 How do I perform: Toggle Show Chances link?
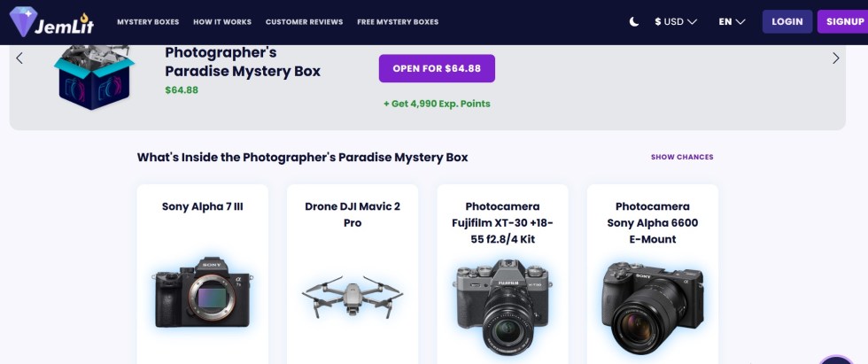pyautogui.click(x=682, y=157)
